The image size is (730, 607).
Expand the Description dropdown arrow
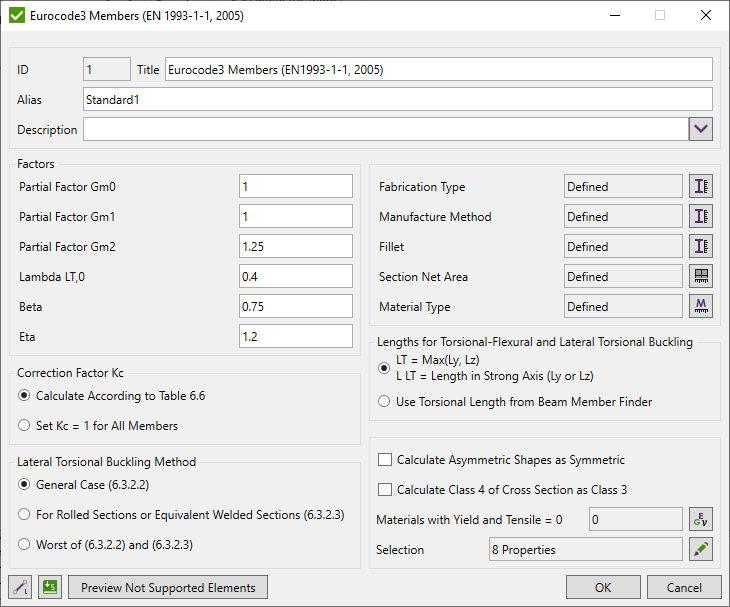(700, 130)
